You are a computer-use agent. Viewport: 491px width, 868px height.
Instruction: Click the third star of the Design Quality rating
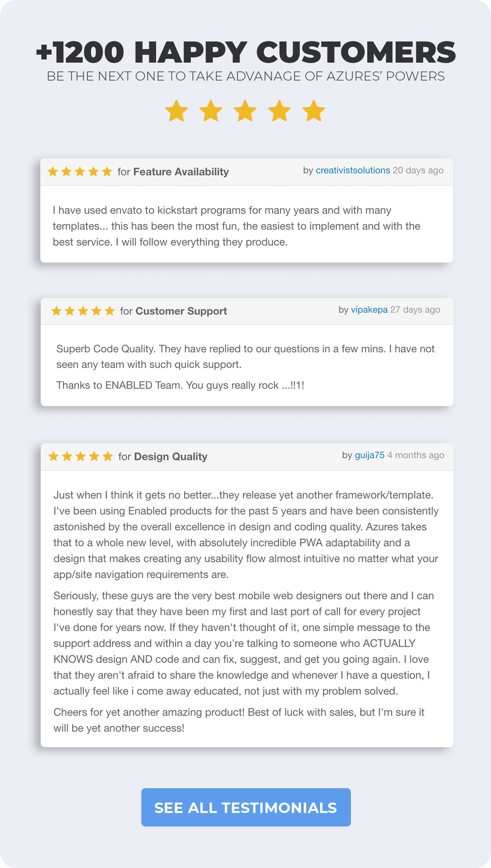click(x=81, y=457)
